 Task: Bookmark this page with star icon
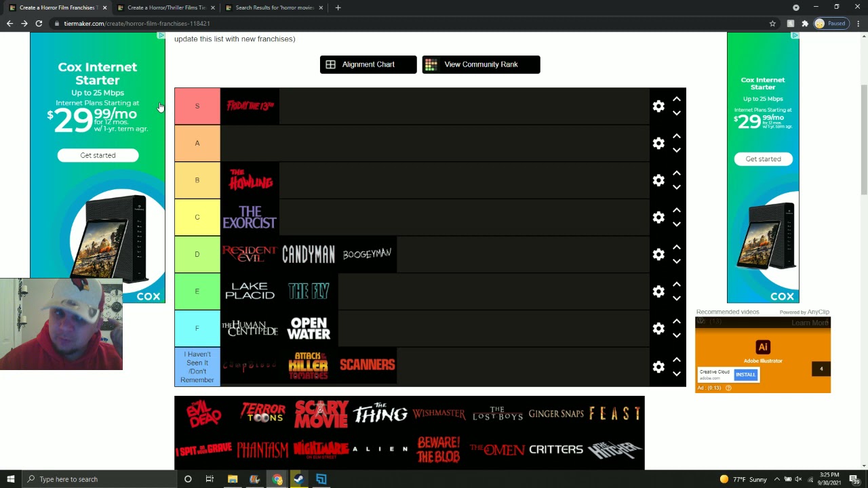click(772, 23)
